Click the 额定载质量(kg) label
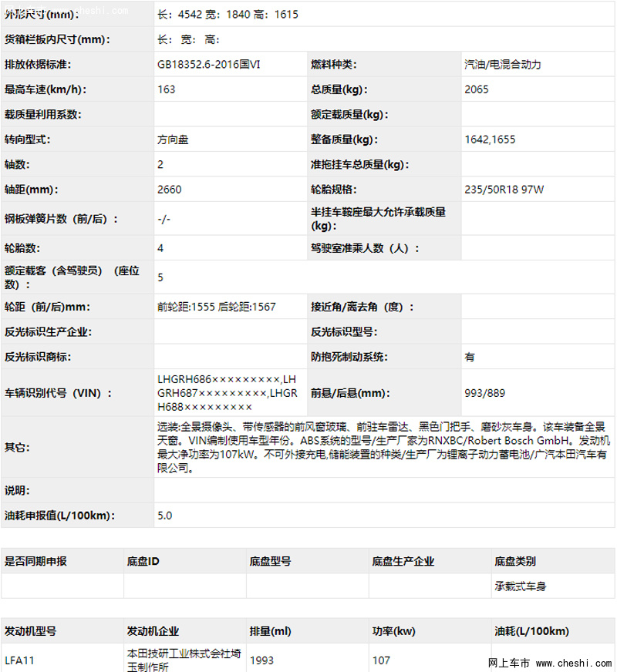 [x=349, y=114]
